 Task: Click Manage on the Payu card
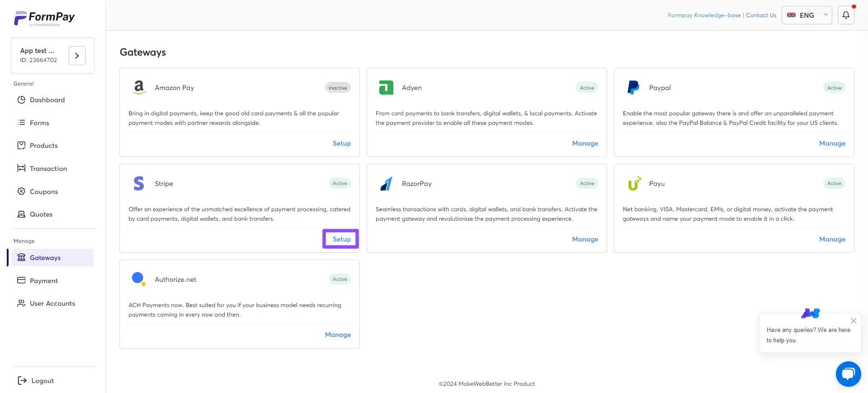click(832, 239)
